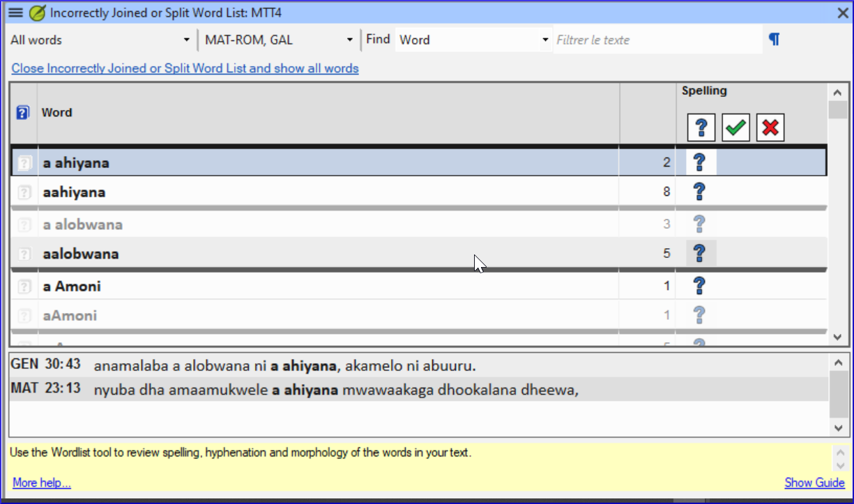Open the 'More help...' link

tap(42, 483)
